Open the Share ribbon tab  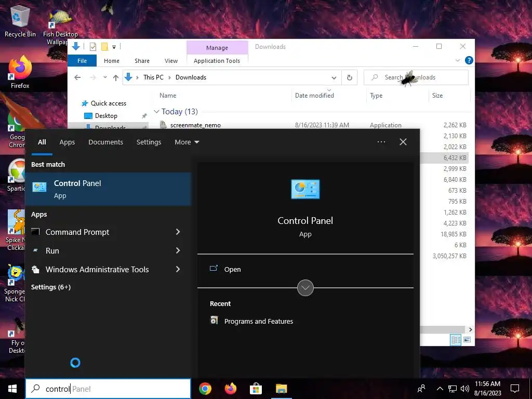[142, 61]
